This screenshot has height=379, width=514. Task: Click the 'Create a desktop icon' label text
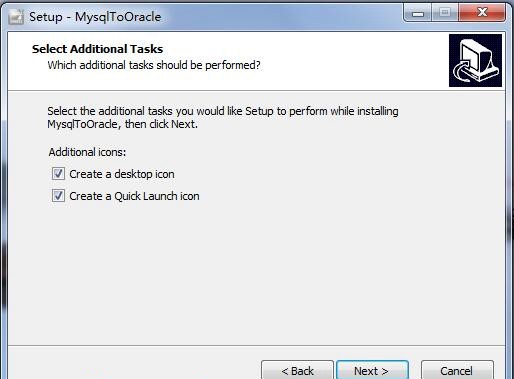tap(122, 174)
